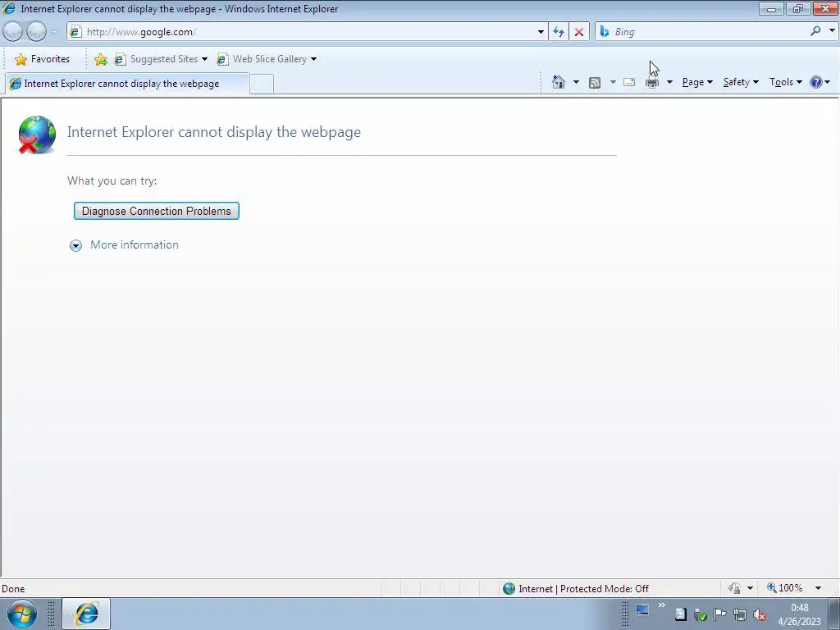Click the globe with red X error icon
Screen dimensions: 840x630
36,135
